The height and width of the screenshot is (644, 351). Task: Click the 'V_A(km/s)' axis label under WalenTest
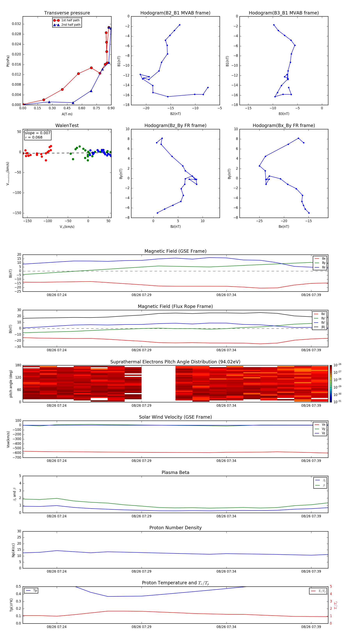click(x=67, y=227)
